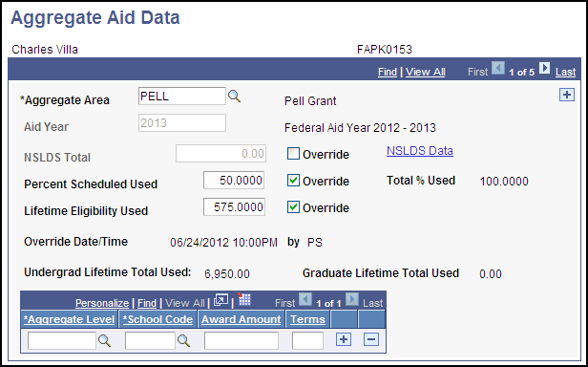Click the Aggregate Aid Data page title

[x=95, y=17]
